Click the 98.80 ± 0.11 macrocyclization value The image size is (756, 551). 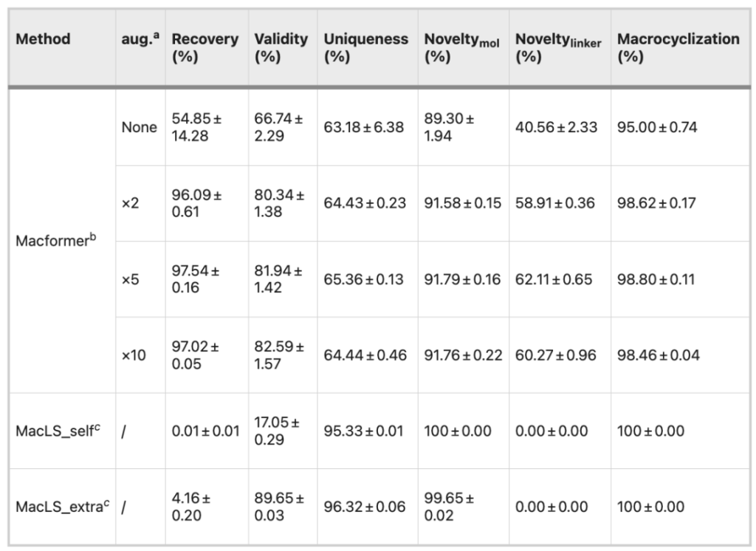click(x=656, y=279)
